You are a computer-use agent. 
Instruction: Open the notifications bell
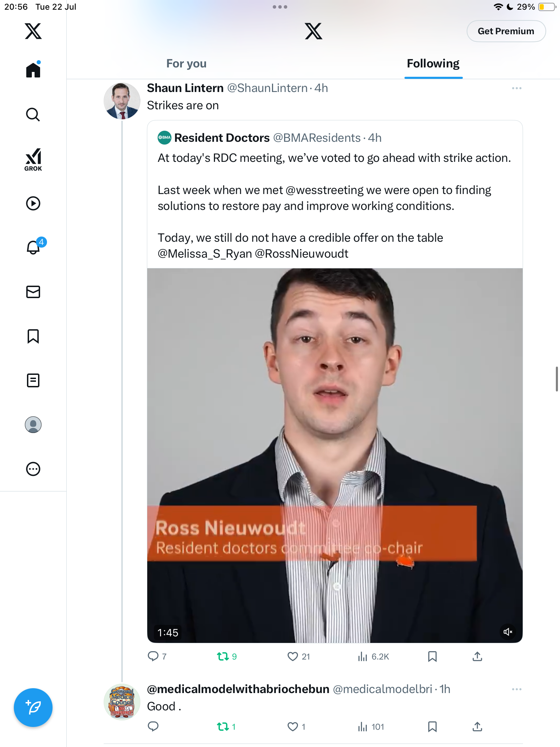click(34, 247)
